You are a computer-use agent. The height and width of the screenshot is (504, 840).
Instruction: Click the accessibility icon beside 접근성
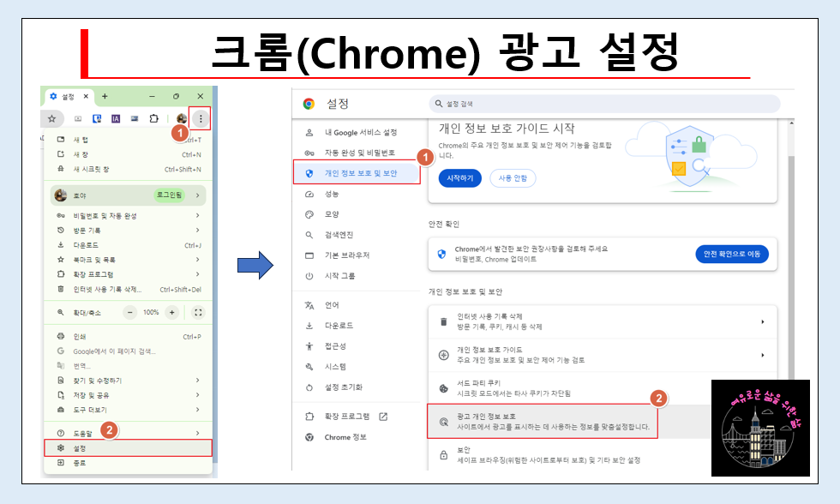pos(309,346)
